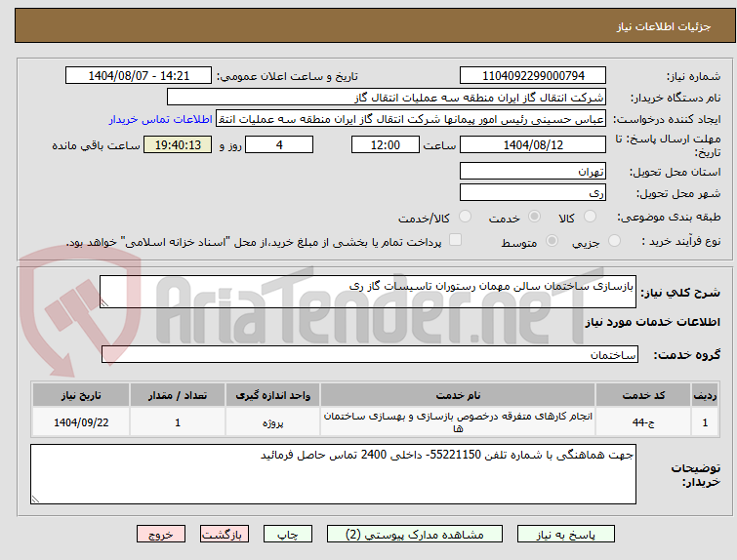Click the نام خدمت column header

coord(458,395)
